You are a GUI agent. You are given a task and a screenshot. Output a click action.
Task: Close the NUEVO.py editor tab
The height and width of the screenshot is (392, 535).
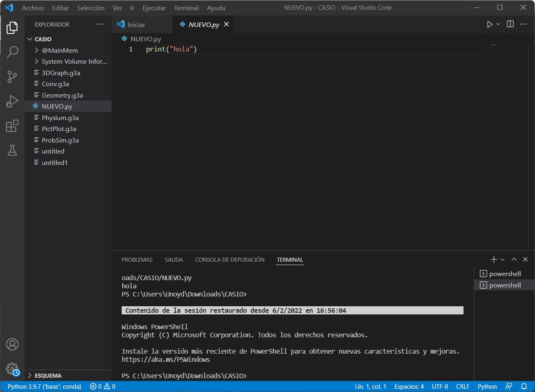226,24
